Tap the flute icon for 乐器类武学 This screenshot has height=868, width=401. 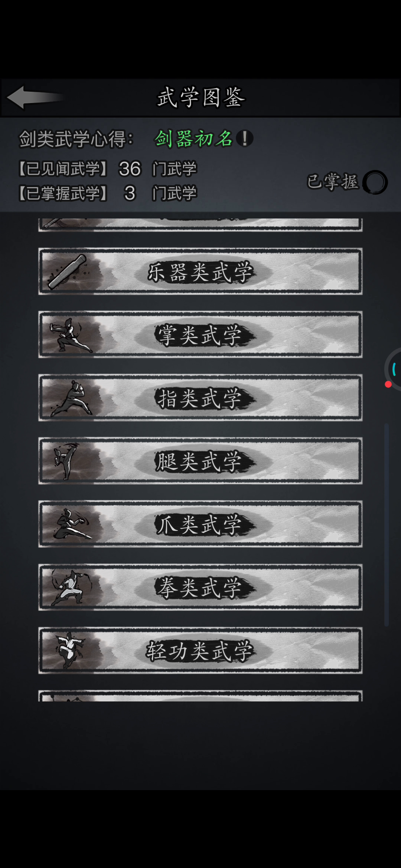[x=67, y=272]
